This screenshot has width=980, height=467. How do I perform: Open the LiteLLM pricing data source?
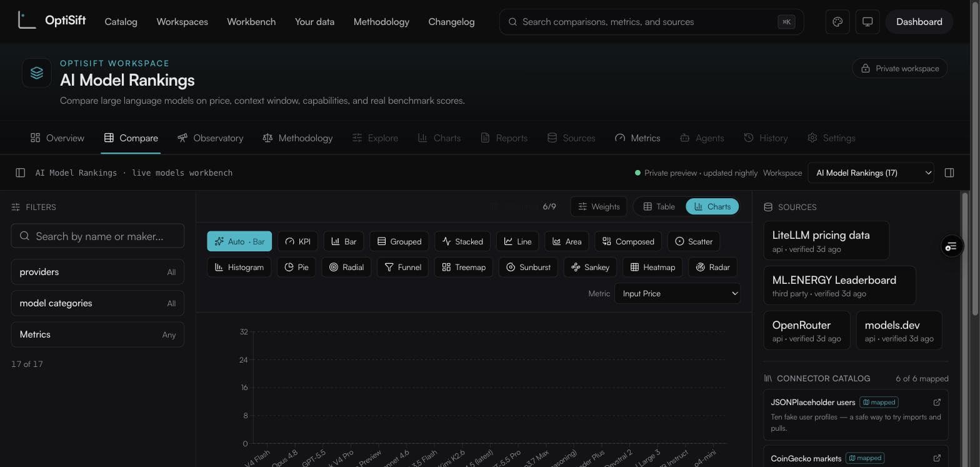click(x=826, y=241)
